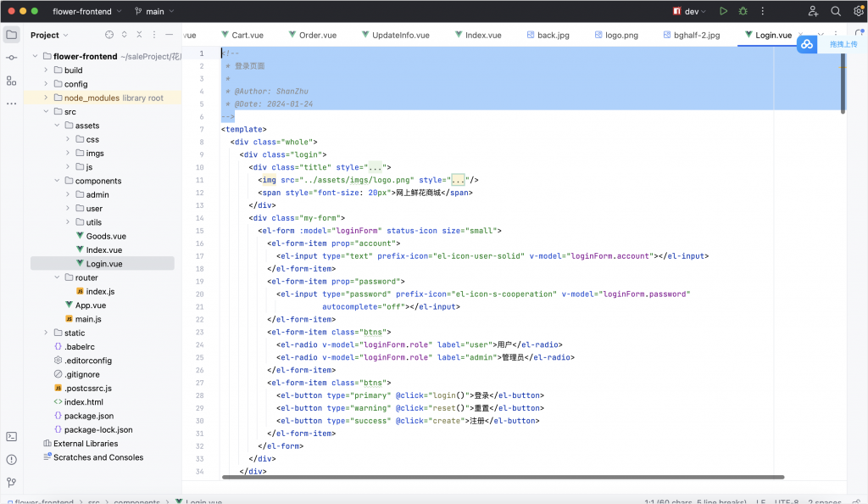Expand the node_modules folder
The image size is (868, 504).
pyautogui.click(x=46, y=98)
